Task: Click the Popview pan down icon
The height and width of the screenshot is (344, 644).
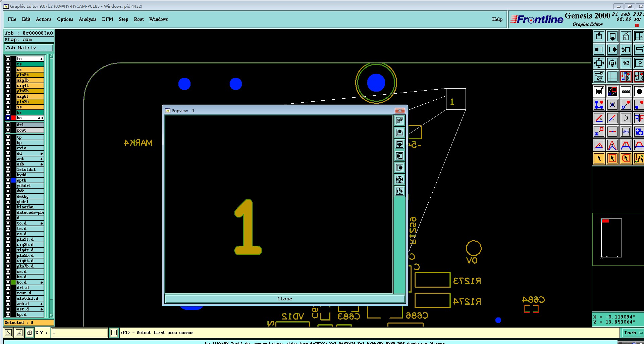Action: pos(399,144)
